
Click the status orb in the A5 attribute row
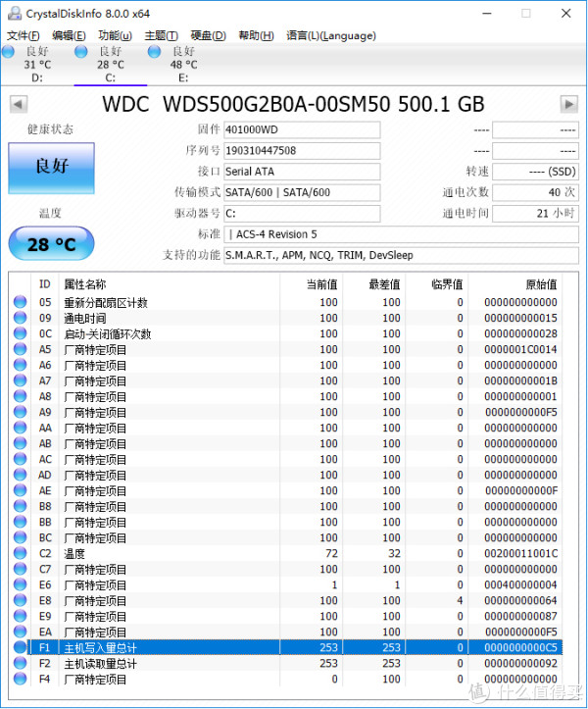(20, 349)
